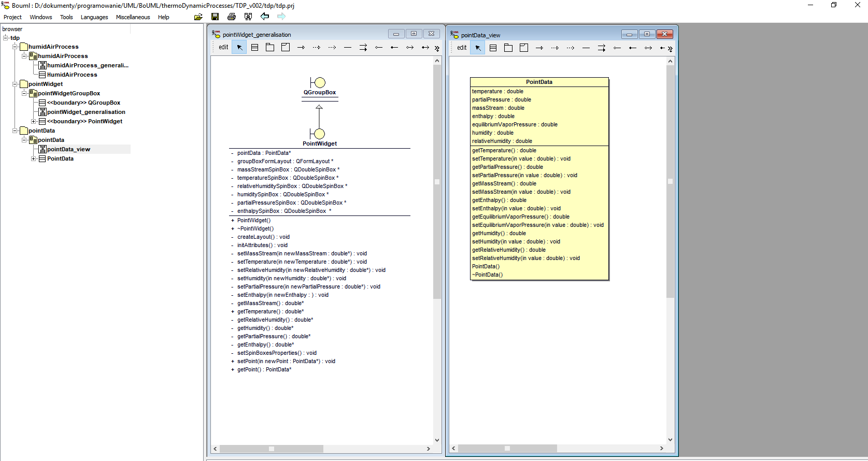The height and width of the screenshot is (461, 868).
Task: Collapse the pointData package node
Action: pyautogui.click(x=15, y=131)
